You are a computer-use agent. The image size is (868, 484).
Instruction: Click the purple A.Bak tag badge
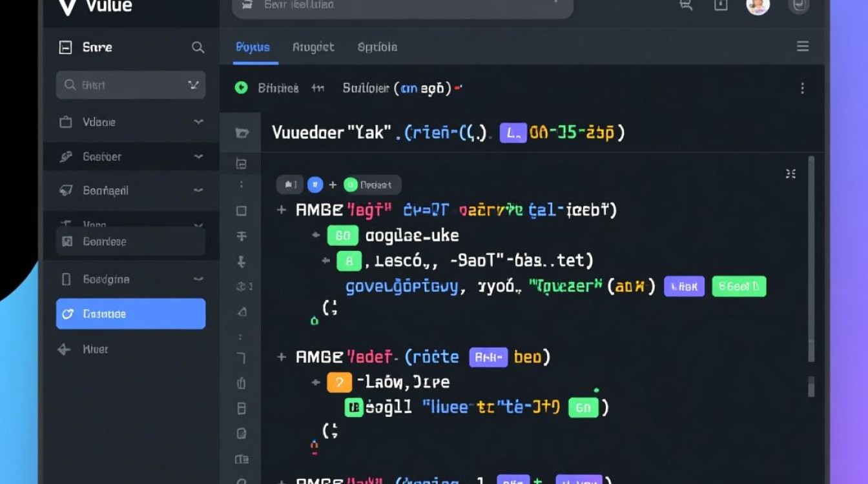[x=685, y=287]
